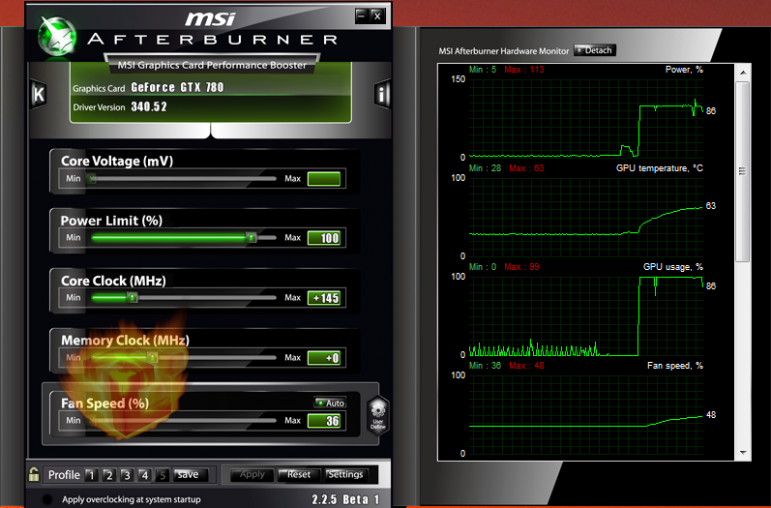Click the Core Voltage slider handle
This screenshot has width=771, height=508.
[92, 179]
